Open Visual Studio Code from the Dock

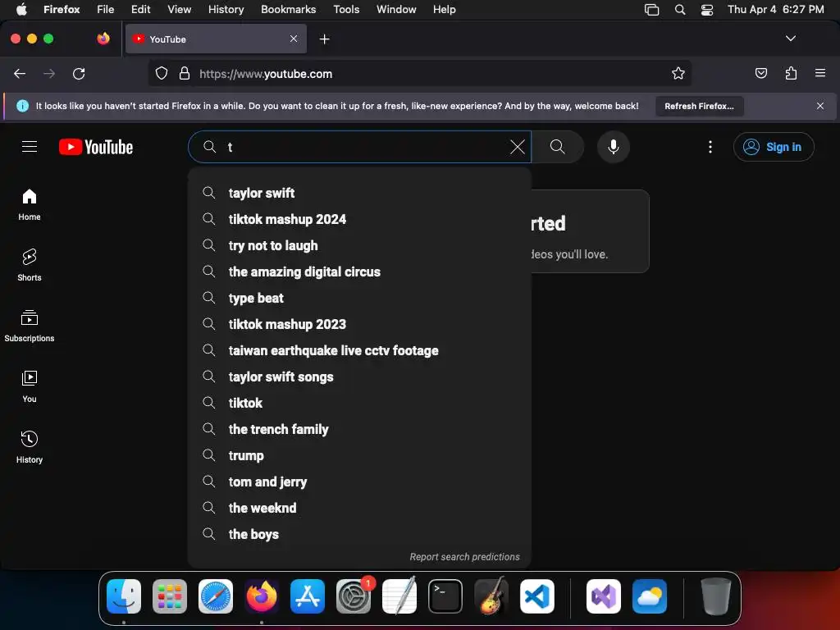click(536, 596)
